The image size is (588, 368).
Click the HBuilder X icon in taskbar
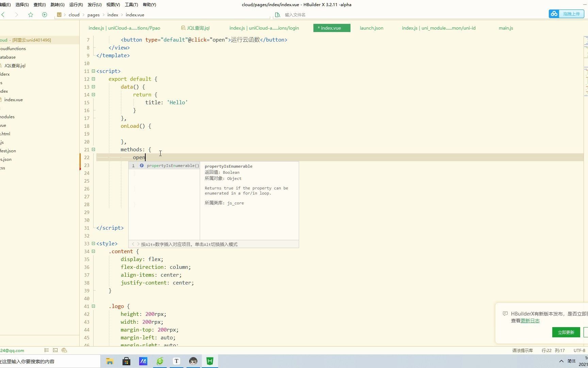[x=210, y=361]
